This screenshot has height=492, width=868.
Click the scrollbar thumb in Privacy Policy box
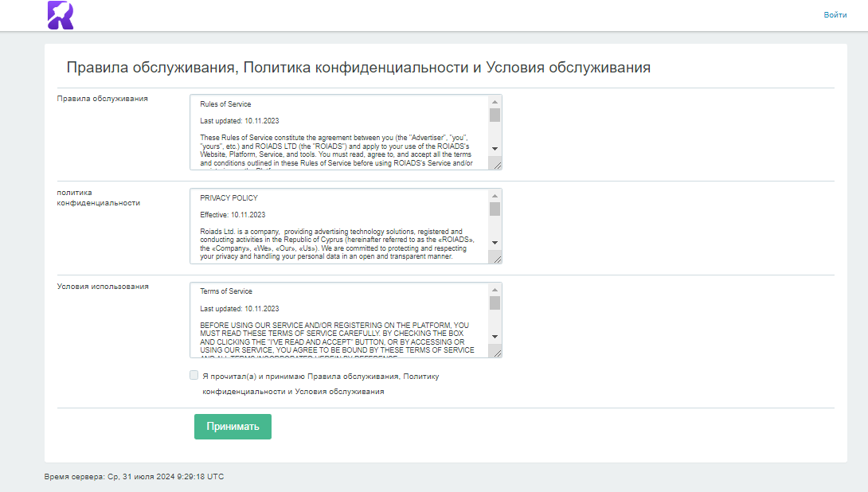[x=495, y=209]
